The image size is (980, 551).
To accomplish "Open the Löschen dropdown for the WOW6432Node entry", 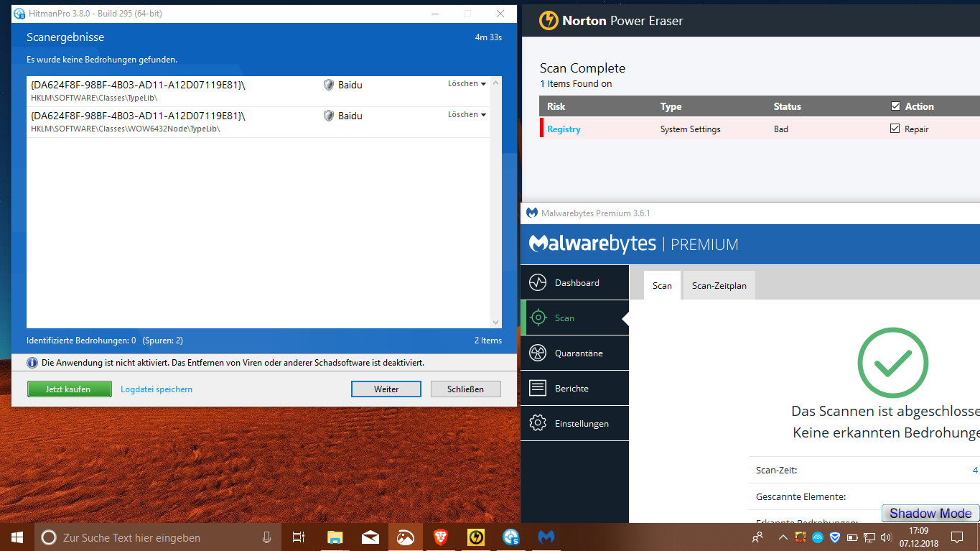I will click(467, 115).
